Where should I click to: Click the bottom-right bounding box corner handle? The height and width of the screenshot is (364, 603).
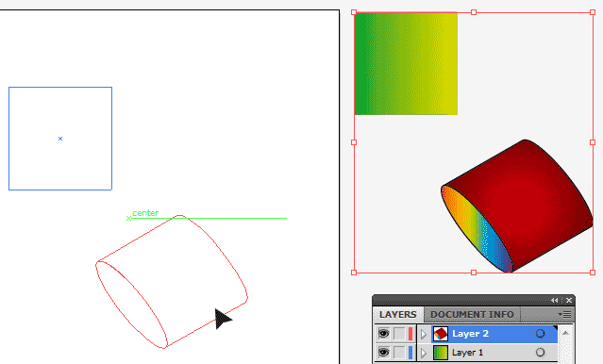(593, 273)
